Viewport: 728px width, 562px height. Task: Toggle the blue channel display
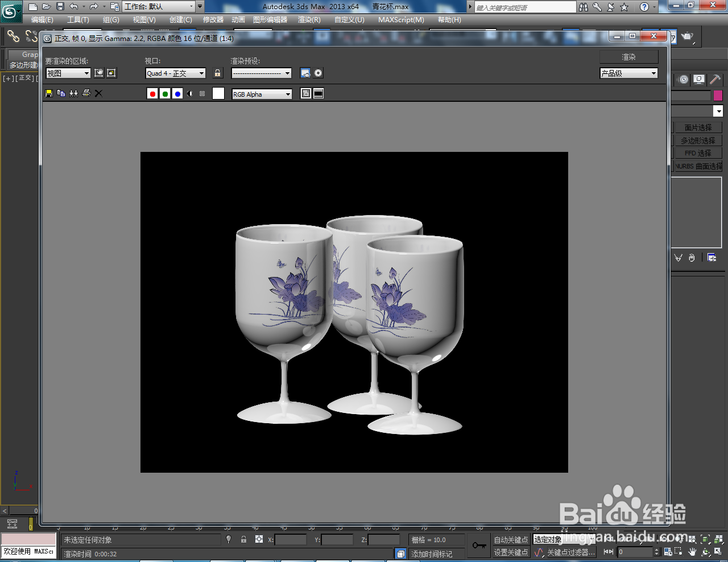coord(177,94)
